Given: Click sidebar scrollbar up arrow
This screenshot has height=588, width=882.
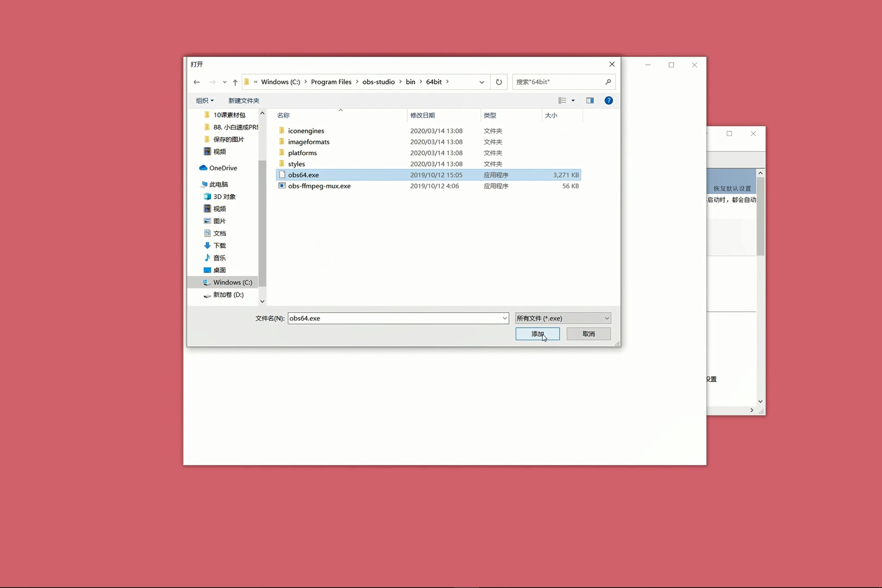Looking at the screenshot, I should 262,113.
